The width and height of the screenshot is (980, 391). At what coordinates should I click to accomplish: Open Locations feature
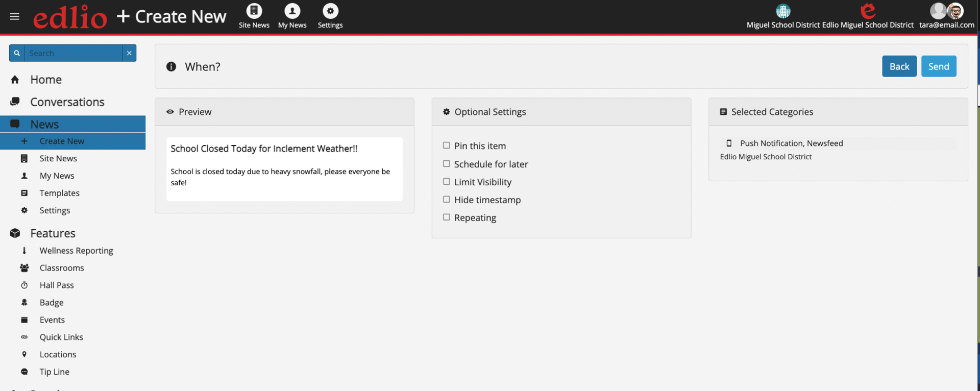(x=58, y=355)
